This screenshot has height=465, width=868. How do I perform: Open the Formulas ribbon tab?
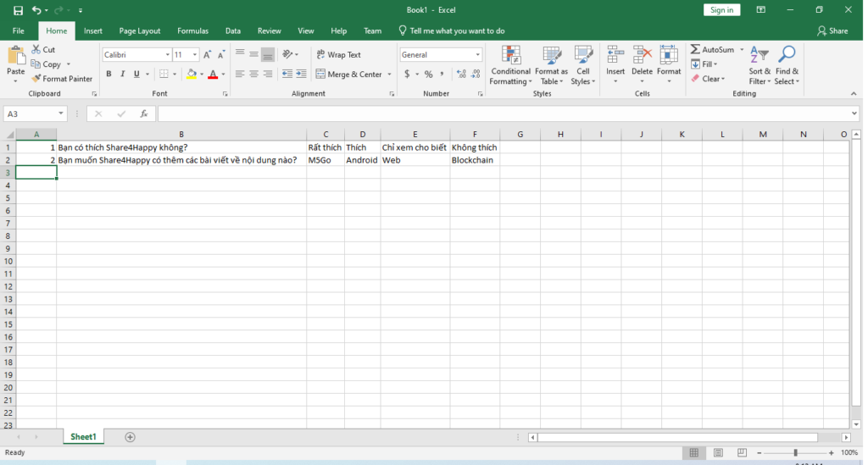pos(192,30)
